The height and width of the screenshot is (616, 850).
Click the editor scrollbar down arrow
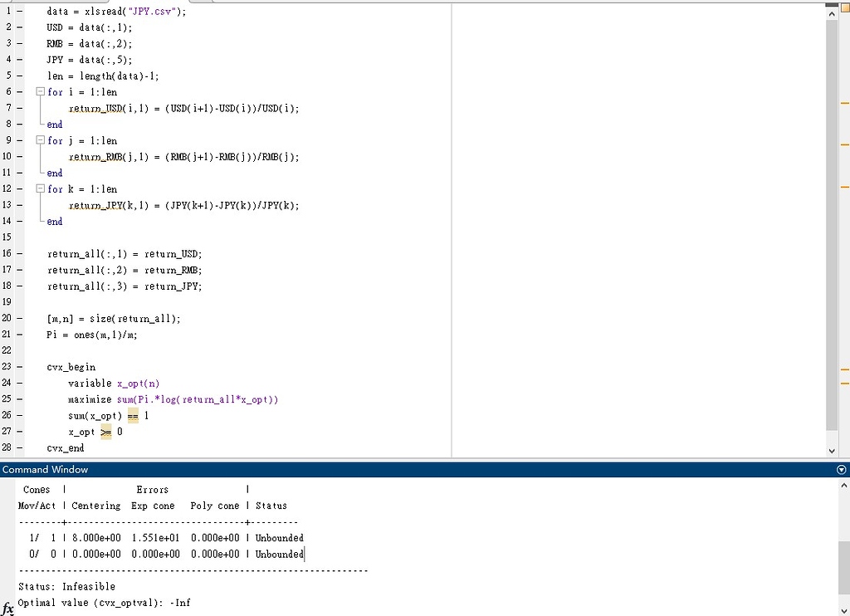(832, 451)
